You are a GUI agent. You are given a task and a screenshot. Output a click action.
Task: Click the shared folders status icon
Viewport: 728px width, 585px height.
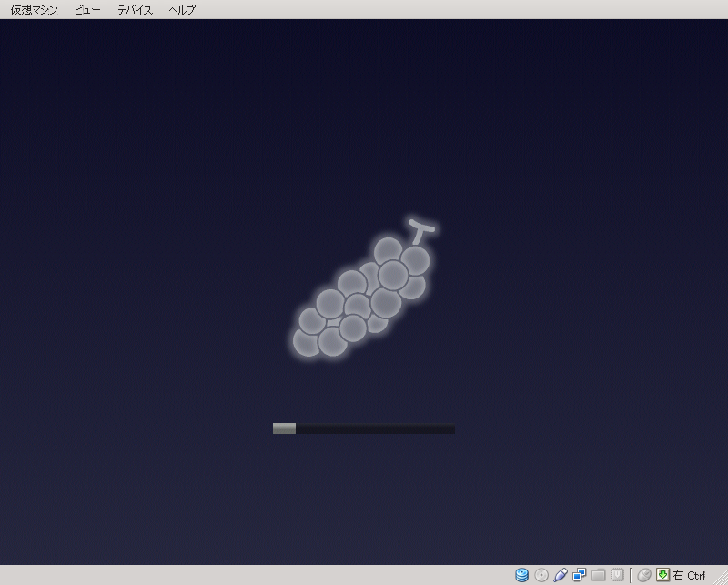coord(600,574)
